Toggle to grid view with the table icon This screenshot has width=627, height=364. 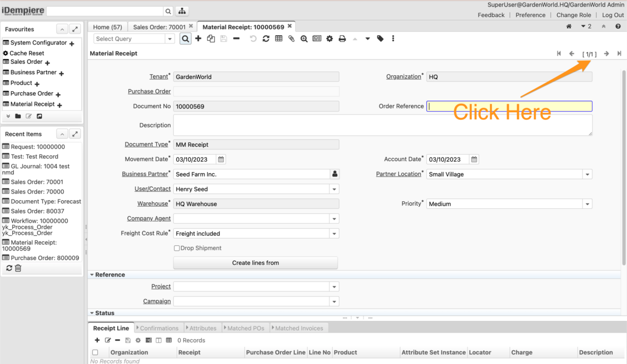pos(278,38)
